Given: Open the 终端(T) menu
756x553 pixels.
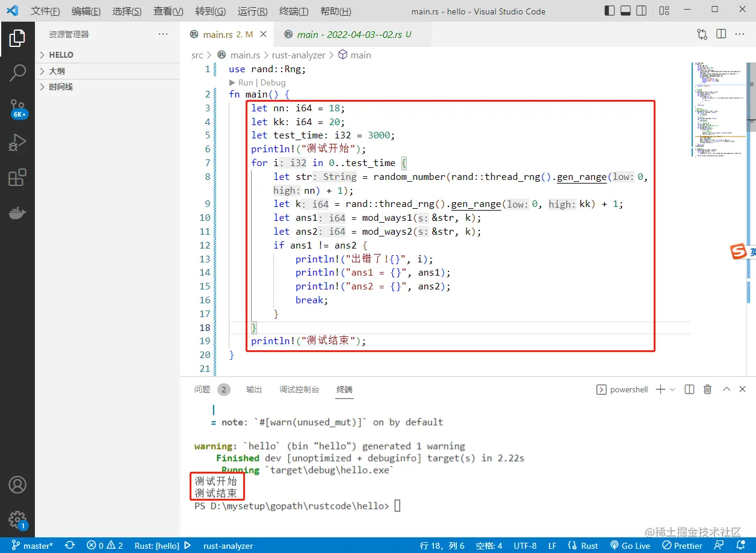Looking at the screenshot, I should (x=294, y=11).
